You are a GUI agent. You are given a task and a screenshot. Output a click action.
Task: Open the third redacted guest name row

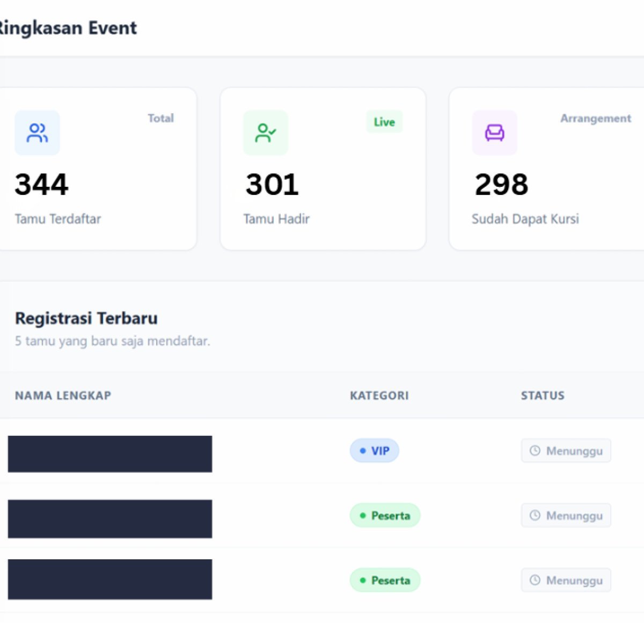110,579
